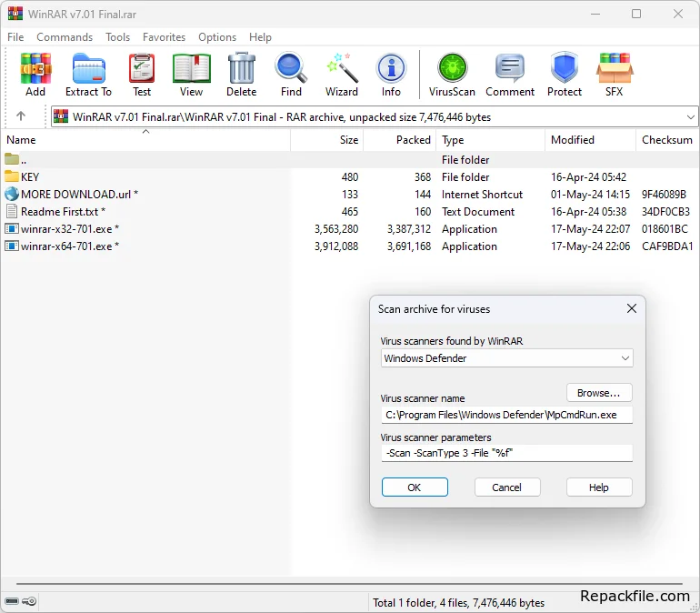700x613 pixels.
Task: Select the KEY folder name
Action: pyautogui.click(x=30, y=176)
